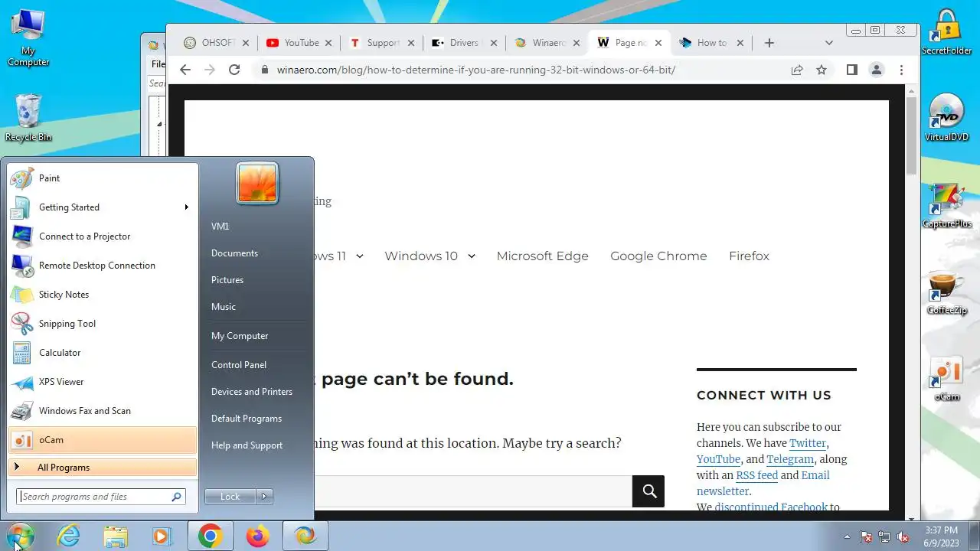
Task: Open Sticky Notes
Action: (102, 295)
